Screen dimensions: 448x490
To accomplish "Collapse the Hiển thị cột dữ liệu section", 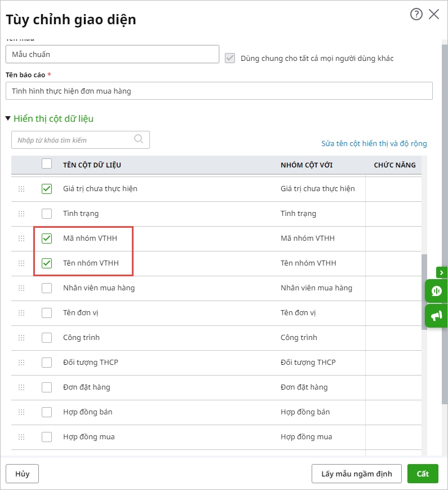I will 8,118.
